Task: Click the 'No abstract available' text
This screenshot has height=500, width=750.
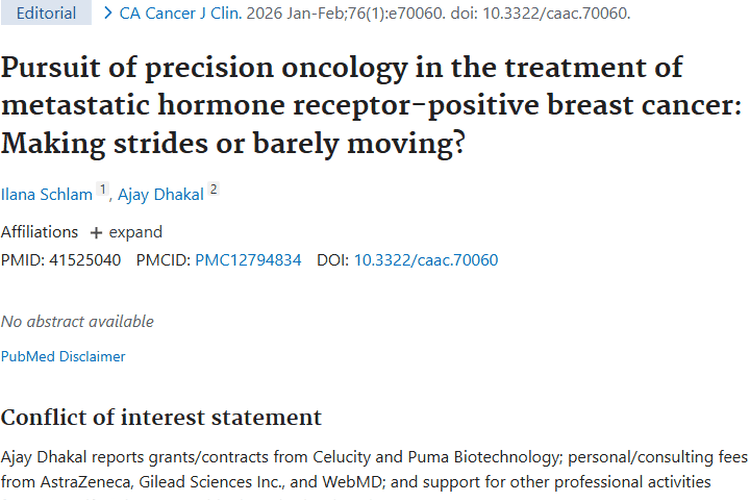Action: 77,321
